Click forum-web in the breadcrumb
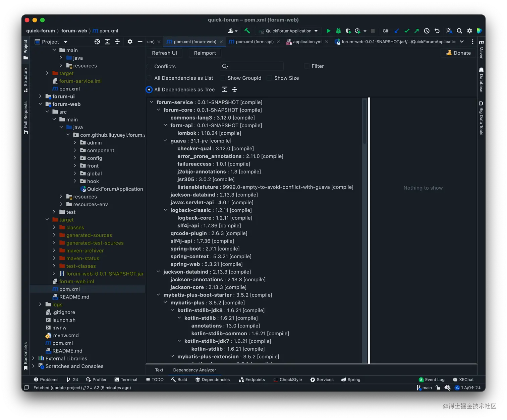The height and width of the screenshot is (420, 507). [74, 31]
